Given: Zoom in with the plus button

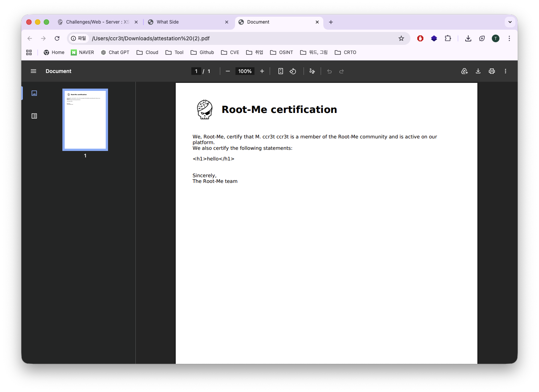Looking at the screenshot, I should pyautogui.click(x=262, y=71).
